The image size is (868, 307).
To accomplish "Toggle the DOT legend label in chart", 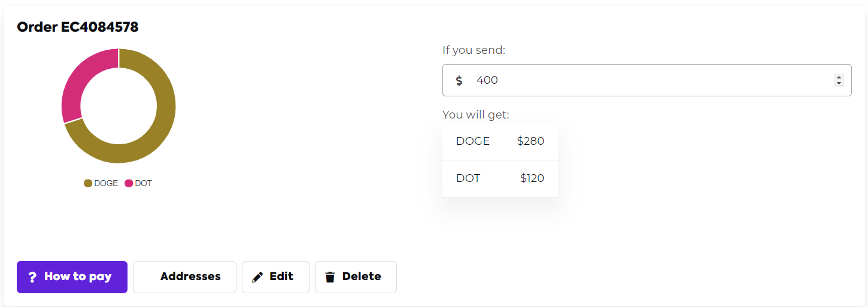I will click(144, 183).
